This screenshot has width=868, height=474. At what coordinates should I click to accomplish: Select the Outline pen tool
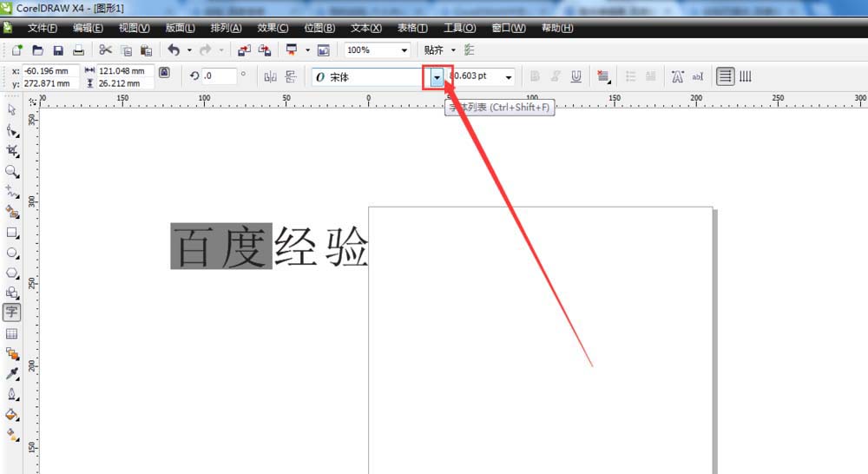coord(11,394)
